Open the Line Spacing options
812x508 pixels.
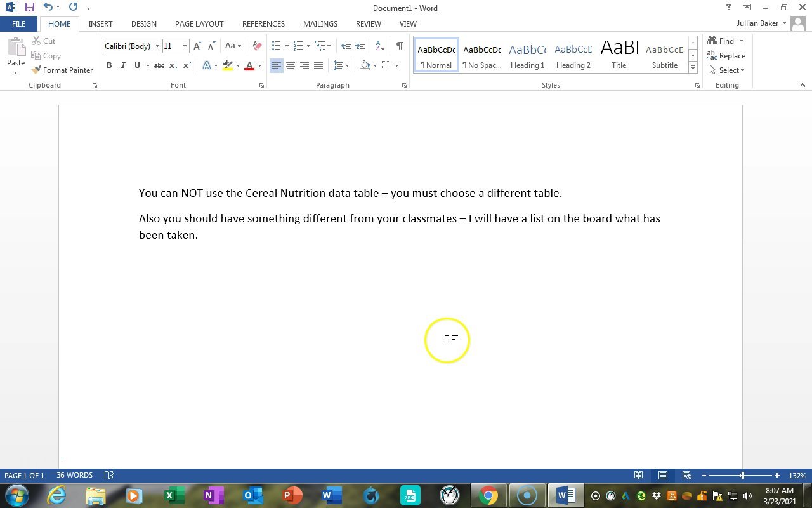(x=338, y=65)
